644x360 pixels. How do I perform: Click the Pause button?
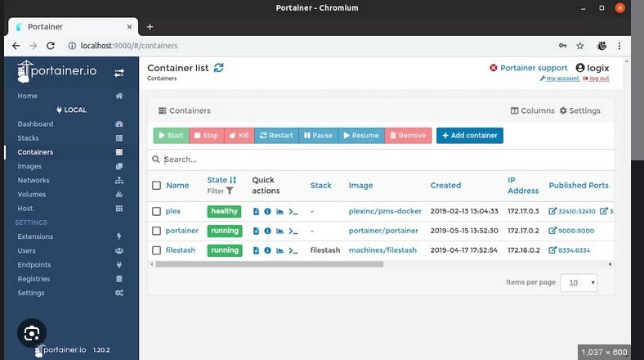[x=318, y=136]
